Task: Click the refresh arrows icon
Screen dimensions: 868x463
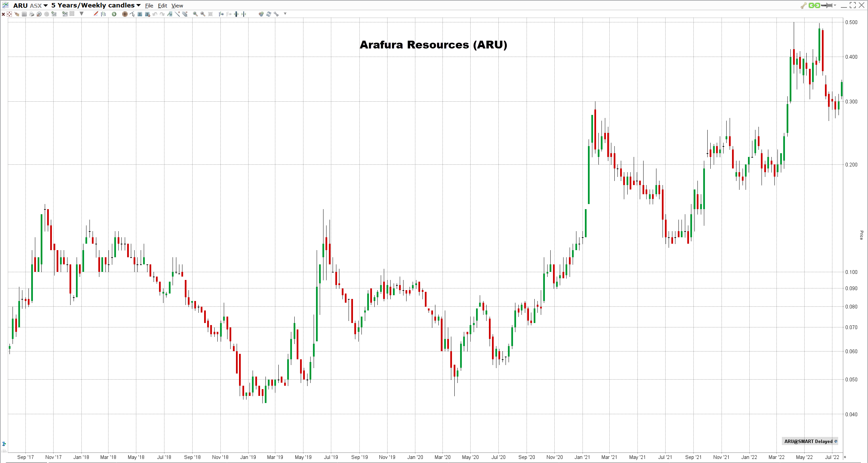Action: pos(269,14)
